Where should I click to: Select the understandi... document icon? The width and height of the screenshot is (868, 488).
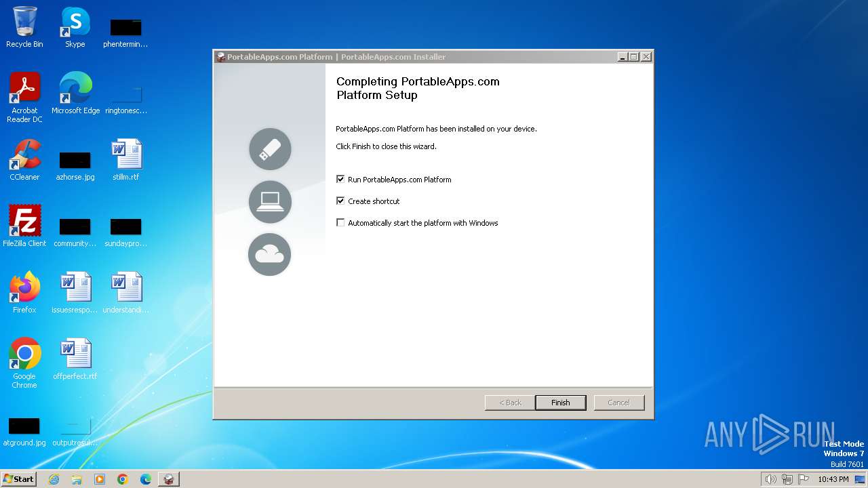(126, 293)
